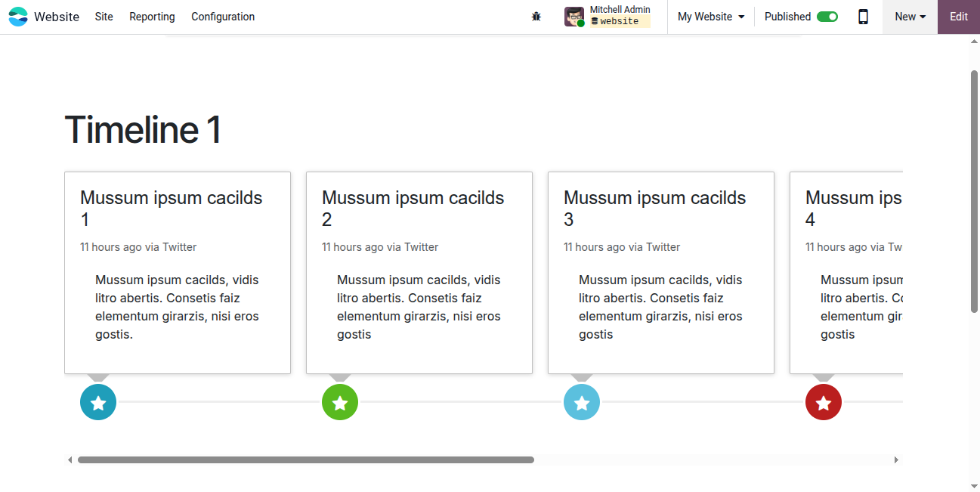Click body paragraph of card 1
The width and height of the screenshot is (980, 492).
(x=178, y=307)
